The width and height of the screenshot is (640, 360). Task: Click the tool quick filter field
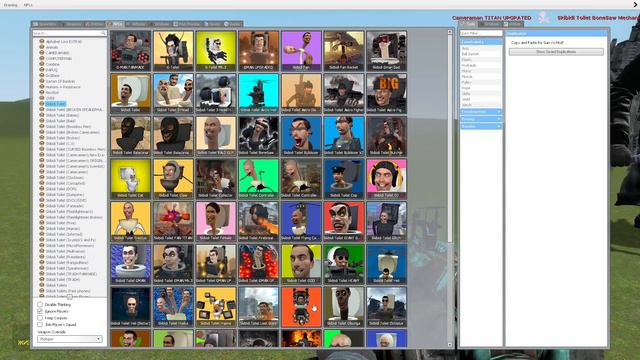click(481, 33)
